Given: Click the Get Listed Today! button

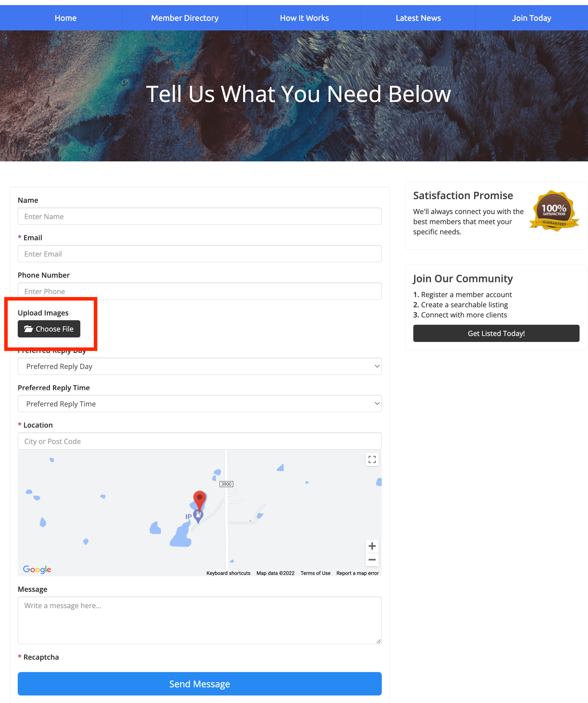Looking at the screenshot, I should [x=496, y=333].
